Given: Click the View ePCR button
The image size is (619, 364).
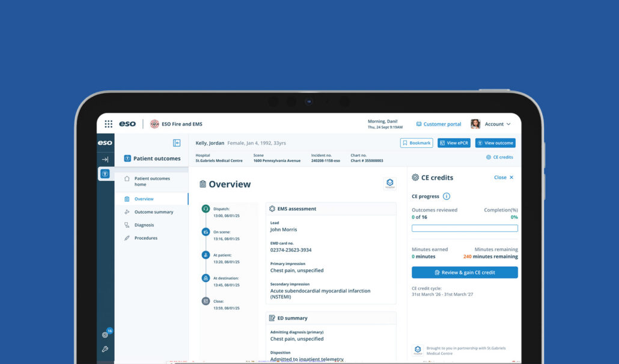Looking at the screenshot, I should click(454, 143).
